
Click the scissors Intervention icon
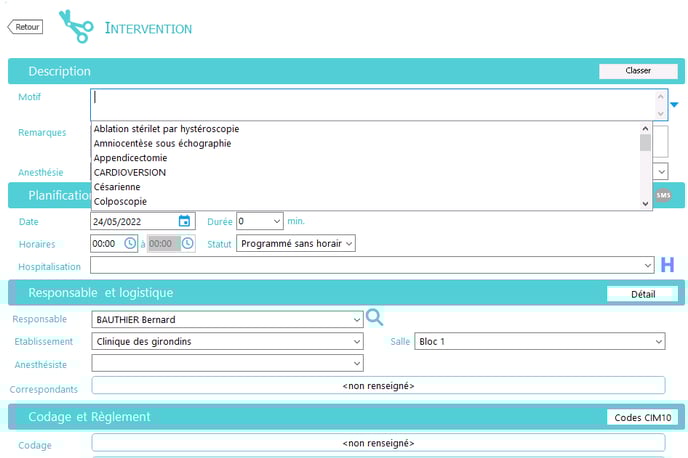[x=75, y=27]
